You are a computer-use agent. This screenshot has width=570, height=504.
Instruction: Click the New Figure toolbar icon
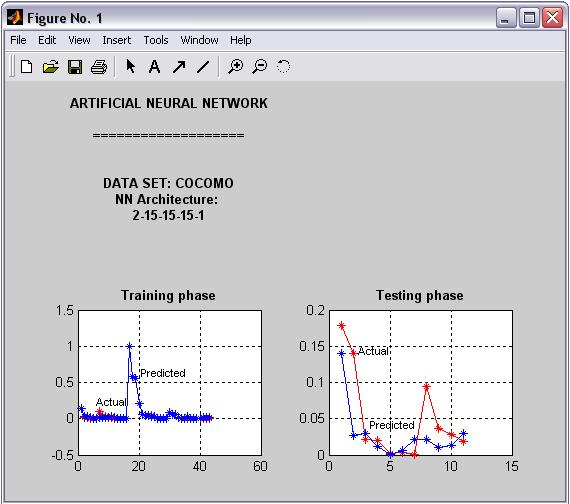[x=26, y=67]
